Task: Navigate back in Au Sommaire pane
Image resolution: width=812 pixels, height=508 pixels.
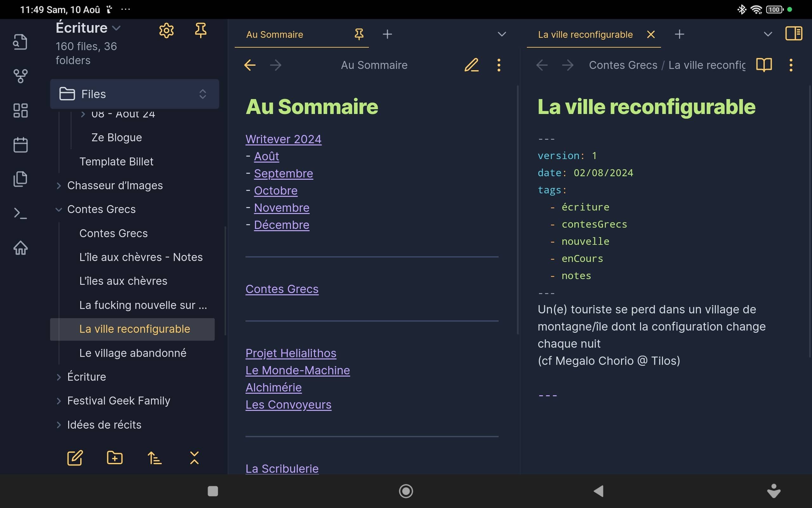Action: point(250,65)
